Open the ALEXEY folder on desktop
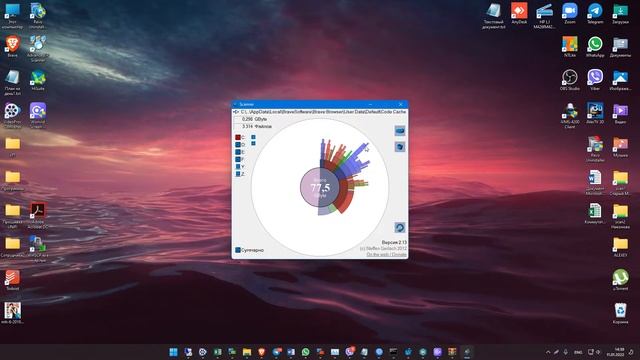640x360 pixels. [620, 247]
